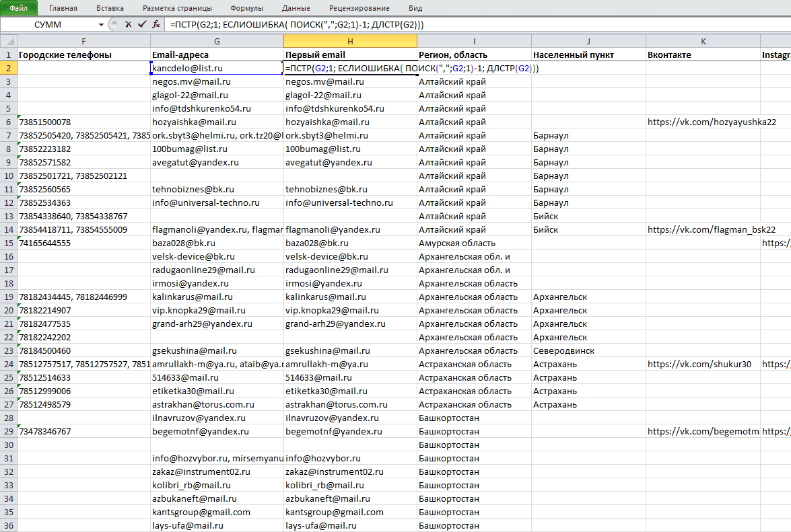
Task: Open the https://vk.com/begemotm link
Action: [703, 431]
